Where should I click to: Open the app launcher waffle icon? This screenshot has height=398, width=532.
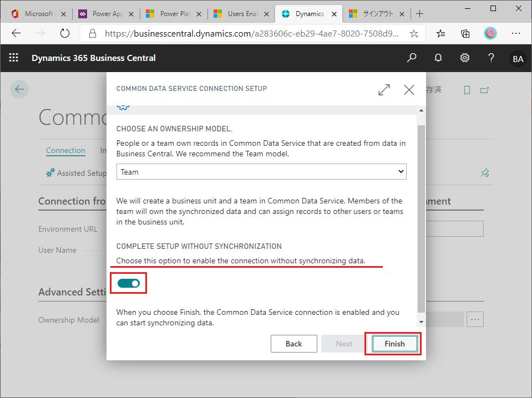click(x=13, y=58)
